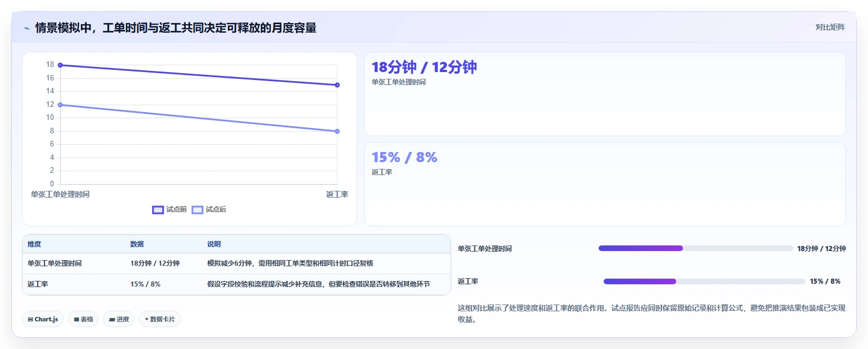The width and height of the screenshot is (868, 349).
Task: Select the 表格 chip
Action: [83, 319]
